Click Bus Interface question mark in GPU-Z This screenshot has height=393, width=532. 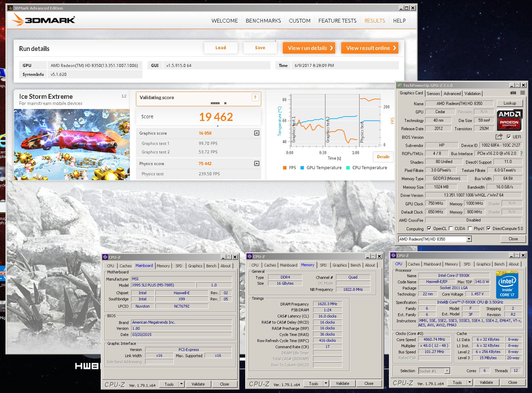[x=521, y=153]
